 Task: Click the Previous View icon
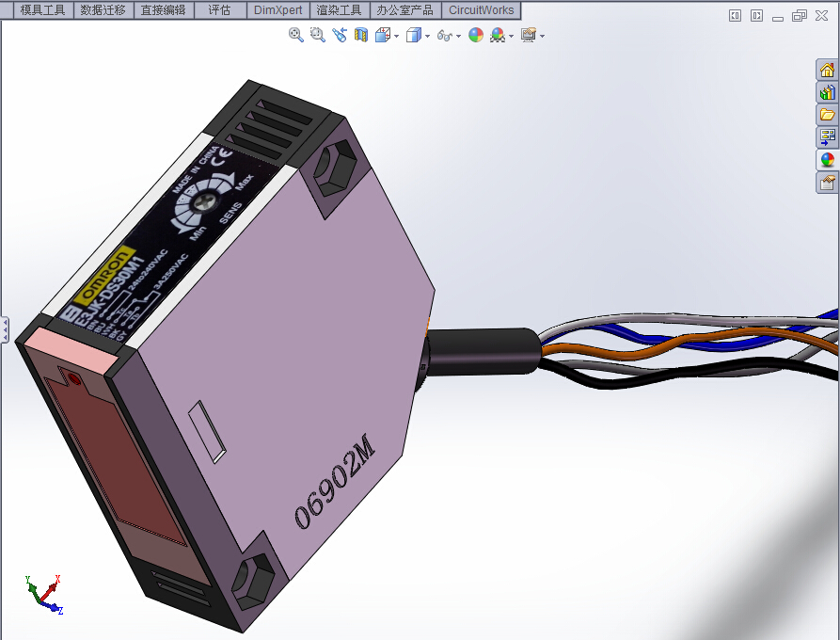coord(340,36)
